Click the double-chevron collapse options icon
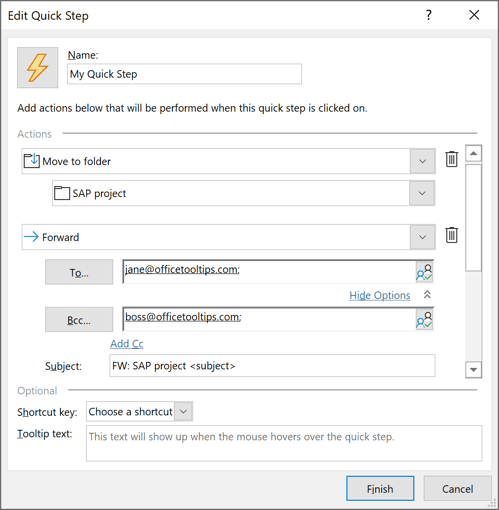Viewport: 499px width, 510px height. [x=427, y=295]
